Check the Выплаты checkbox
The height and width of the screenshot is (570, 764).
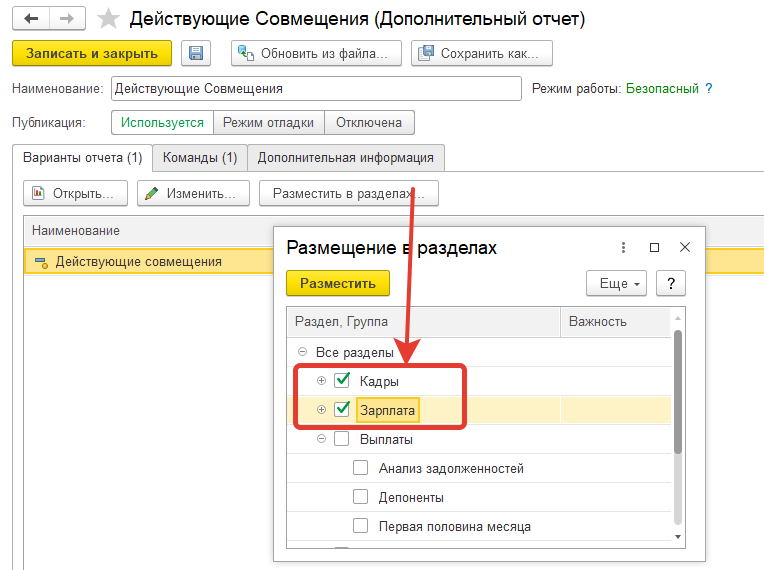(342, 439)
